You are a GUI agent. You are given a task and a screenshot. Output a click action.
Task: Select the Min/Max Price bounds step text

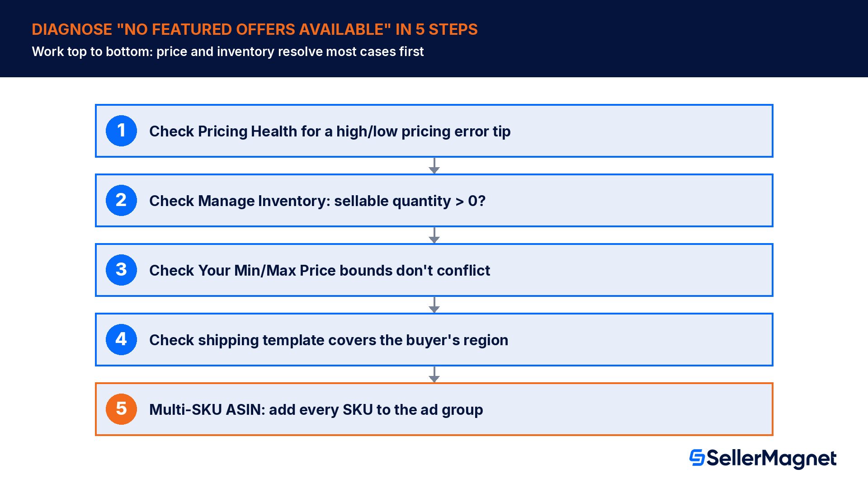tap(320, 270)
